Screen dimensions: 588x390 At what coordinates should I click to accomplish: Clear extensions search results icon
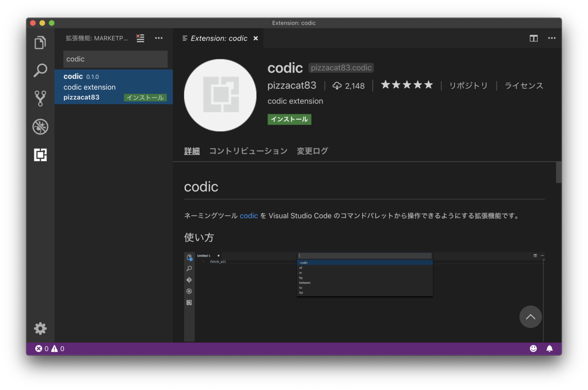(140, 38)
